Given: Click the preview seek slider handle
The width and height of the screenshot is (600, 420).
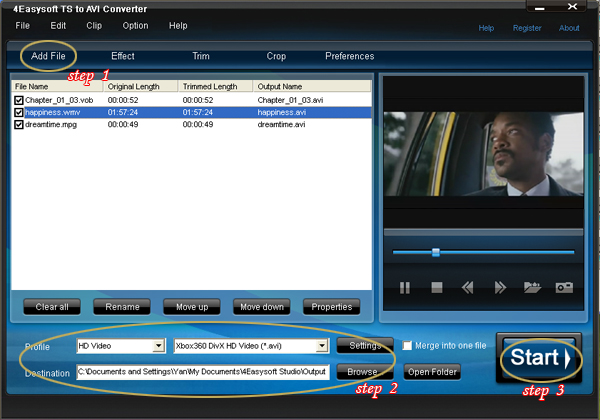Looking at the screenshot, I should pos(435,252).
